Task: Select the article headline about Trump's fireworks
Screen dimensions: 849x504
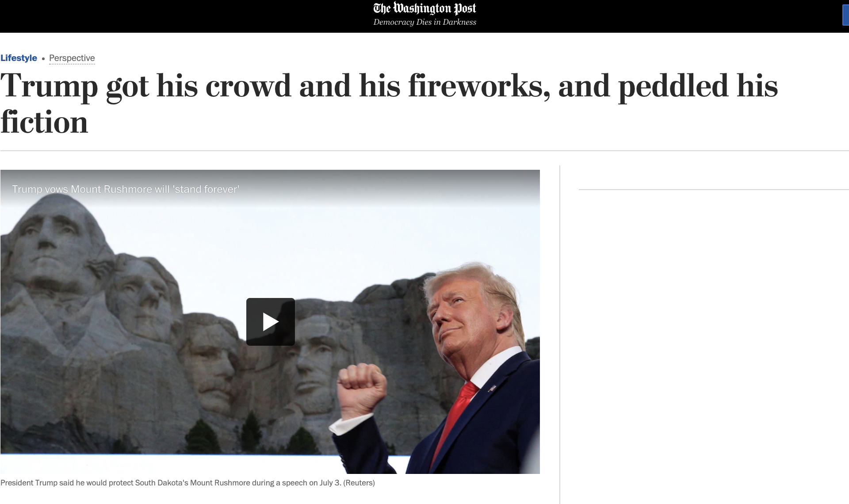Action: pos(389,103)
